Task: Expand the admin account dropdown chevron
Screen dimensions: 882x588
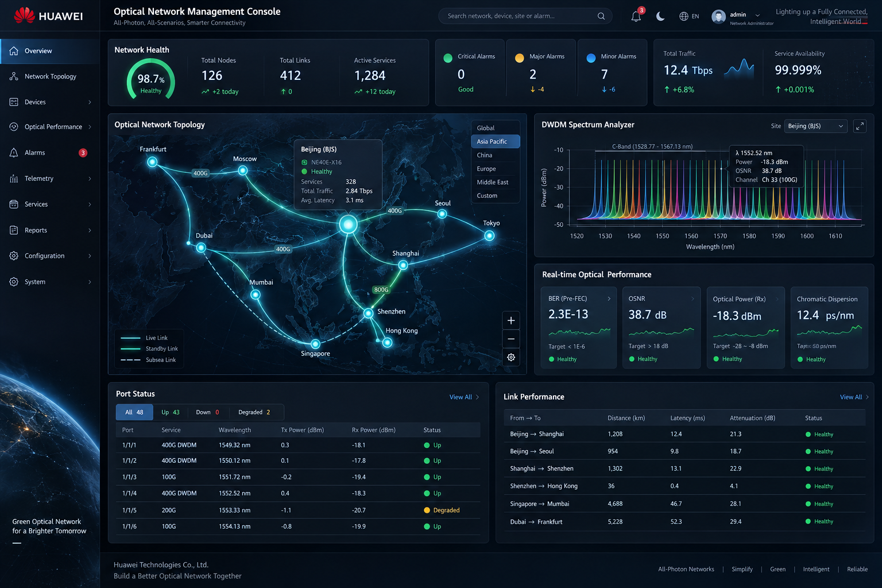Action: [x=757, y=15]
